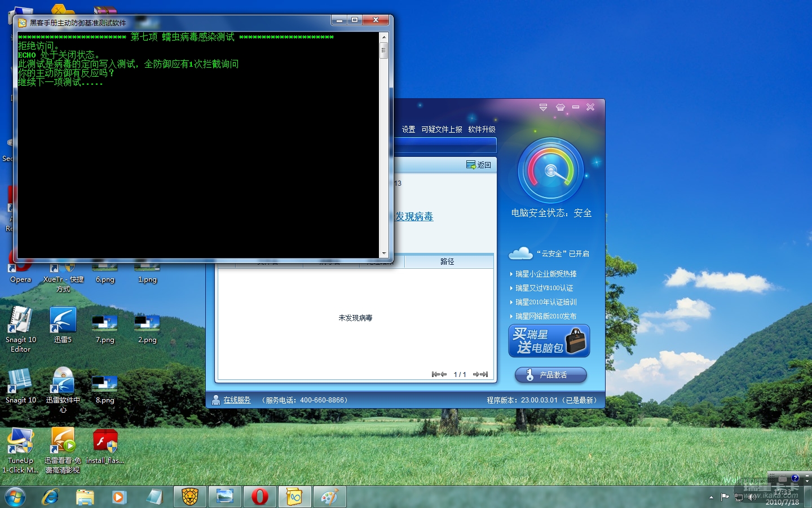Image resolution: width=812 pixels, height=508 pixels.
Task: Open news link 瑞星又过VB100认证
Action: [544, 288]
